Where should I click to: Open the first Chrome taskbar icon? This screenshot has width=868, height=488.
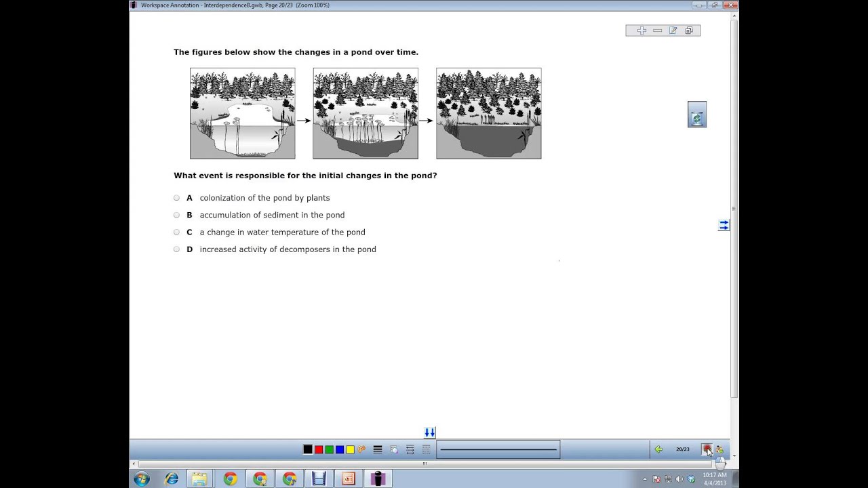pos(231,479)
